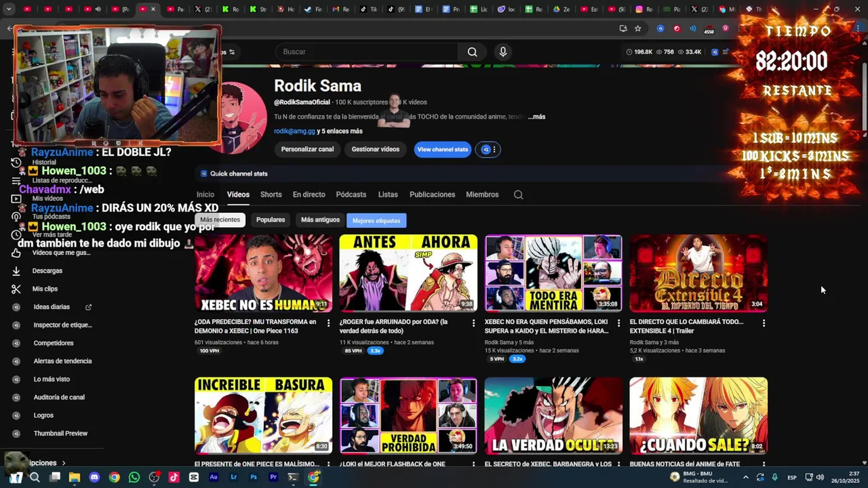The height and width of the screenshot is (488, 868).
Task: Open options menu for ROGER fue ARRUINADO video
Action: coord(474,323)
